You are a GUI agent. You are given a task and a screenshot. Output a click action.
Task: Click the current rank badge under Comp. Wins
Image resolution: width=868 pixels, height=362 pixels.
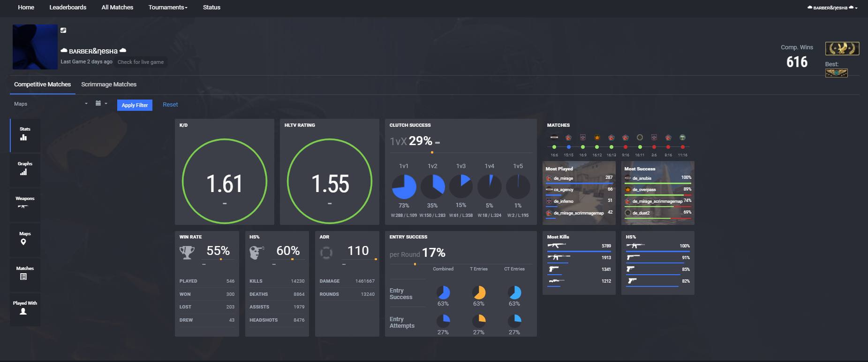tap(842, 48)
